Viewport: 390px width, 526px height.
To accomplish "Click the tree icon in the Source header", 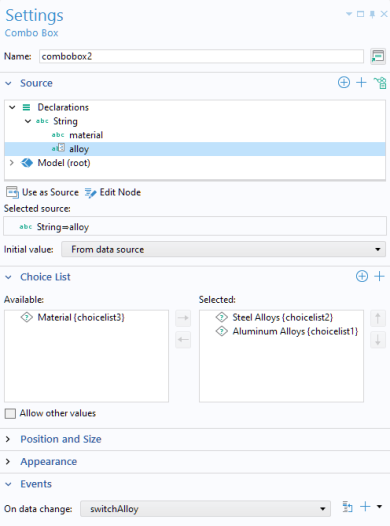I will (380, 83).
